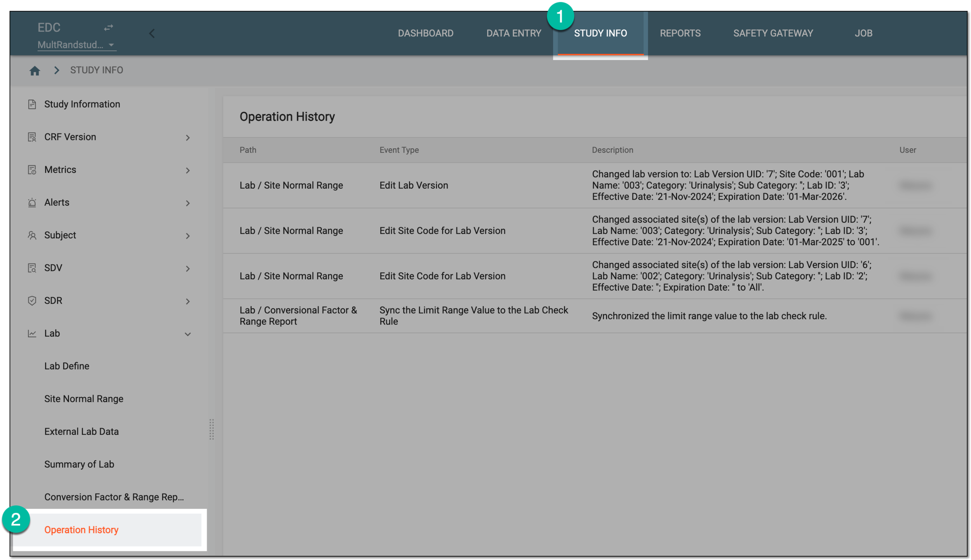Click the Path column header
Screen dimensions: 971x560
248,150
